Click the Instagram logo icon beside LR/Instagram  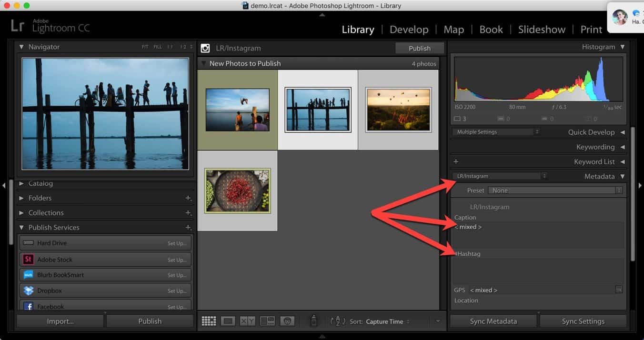tap(205, 48)
